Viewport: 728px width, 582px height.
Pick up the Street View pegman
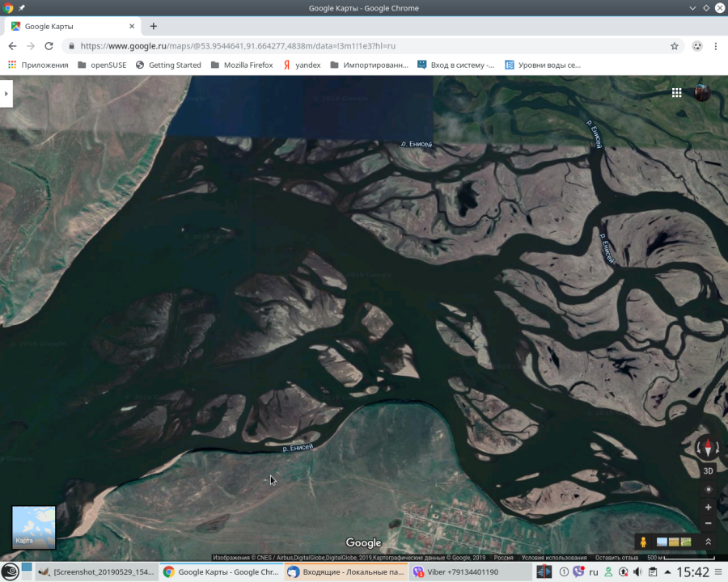[644, 542]
